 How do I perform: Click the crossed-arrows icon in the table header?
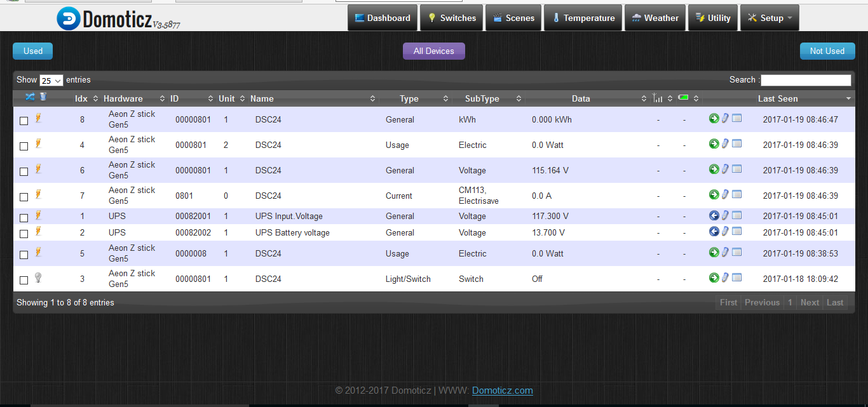29,97
